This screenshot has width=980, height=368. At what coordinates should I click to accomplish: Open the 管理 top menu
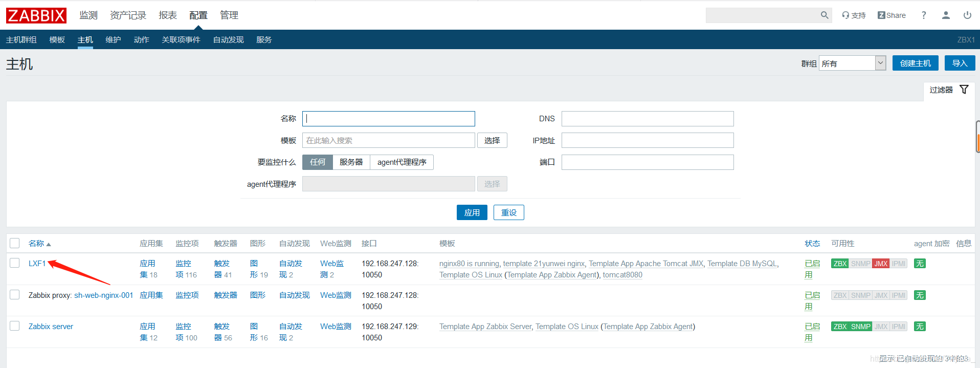229,15
